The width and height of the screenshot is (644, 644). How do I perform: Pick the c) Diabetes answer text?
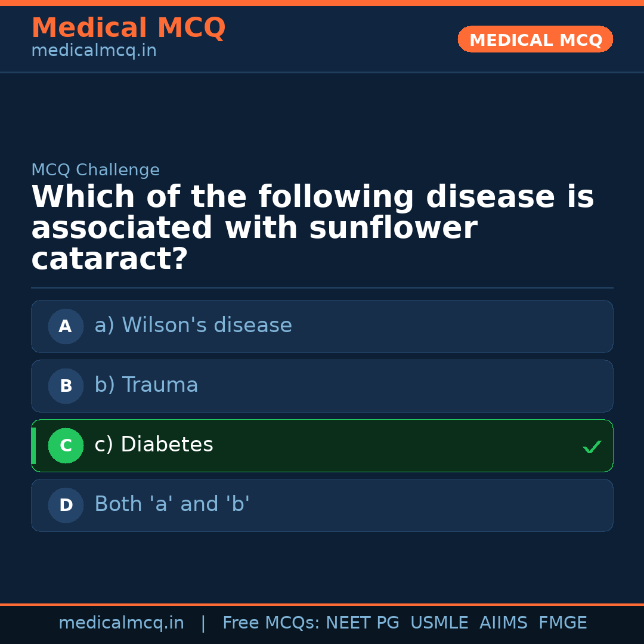(154, 445)
